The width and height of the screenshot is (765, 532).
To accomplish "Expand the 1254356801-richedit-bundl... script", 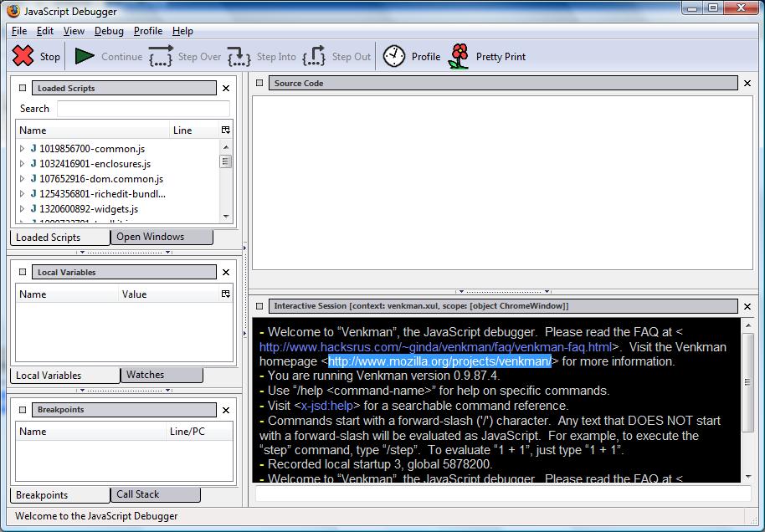I will click(x=22, y=193).
